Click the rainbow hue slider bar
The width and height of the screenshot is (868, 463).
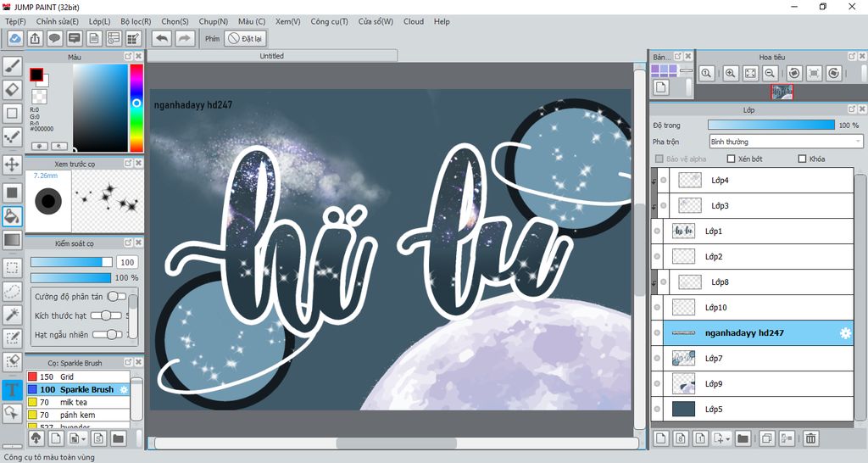(x=136, y=108)
